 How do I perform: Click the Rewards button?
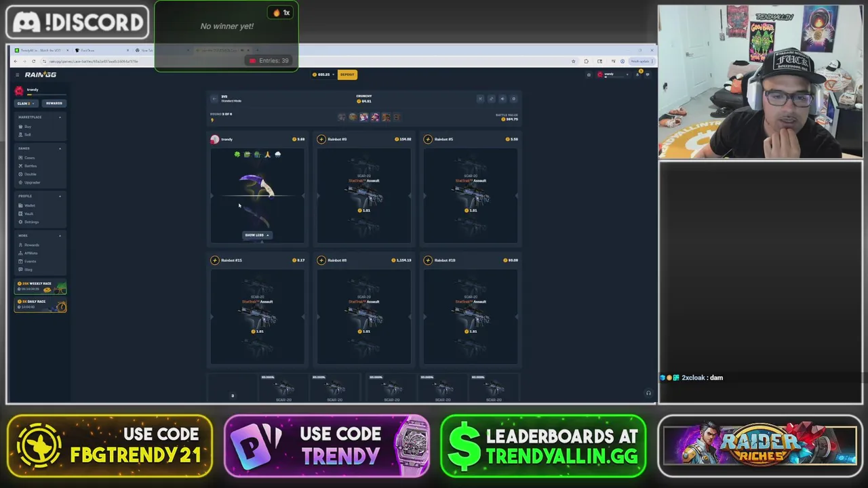54,103
